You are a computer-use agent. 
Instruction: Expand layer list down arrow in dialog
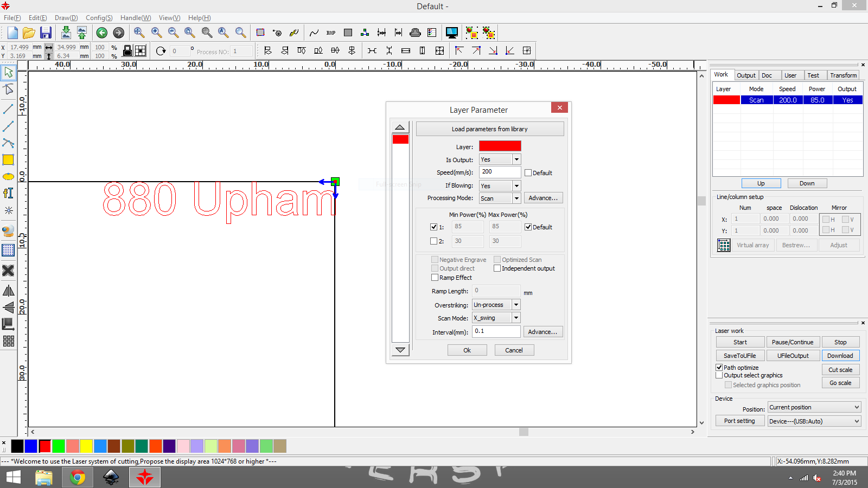coord(400,350)
